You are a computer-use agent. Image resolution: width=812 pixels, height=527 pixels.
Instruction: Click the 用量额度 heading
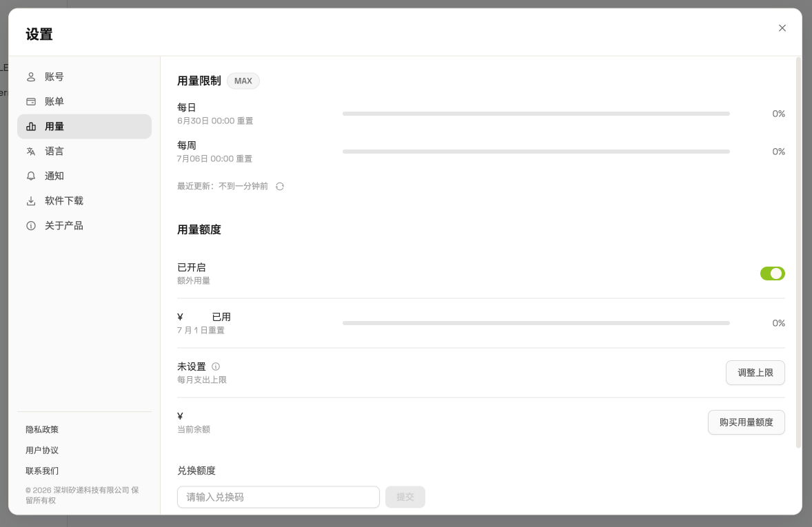coord(199,229)
